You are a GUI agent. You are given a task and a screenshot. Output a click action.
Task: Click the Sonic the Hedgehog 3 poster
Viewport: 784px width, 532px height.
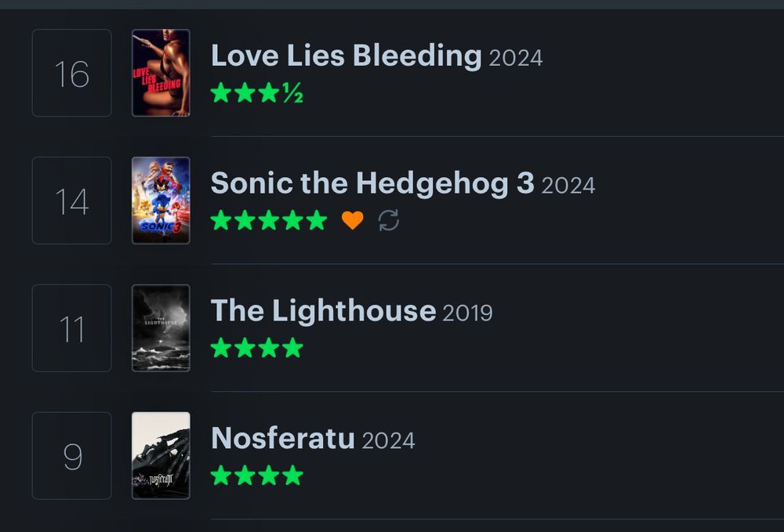click(x=161, y=200)
